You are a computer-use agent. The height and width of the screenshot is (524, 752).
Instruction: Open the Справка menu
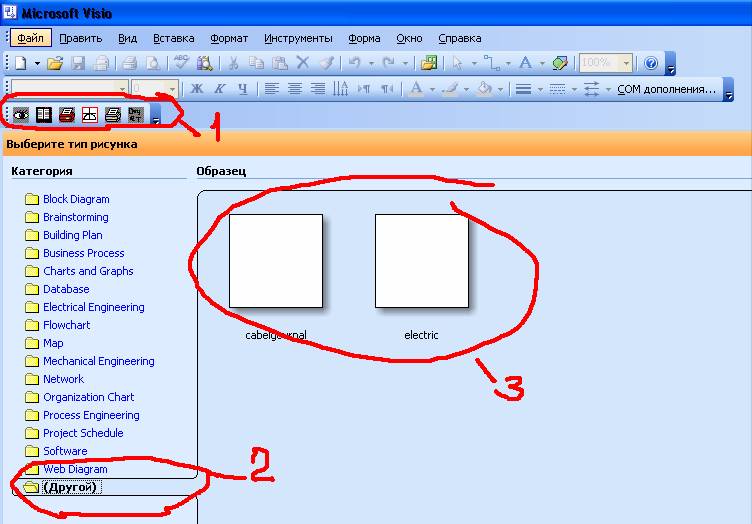pyautogui.click(x=460, y=38)
